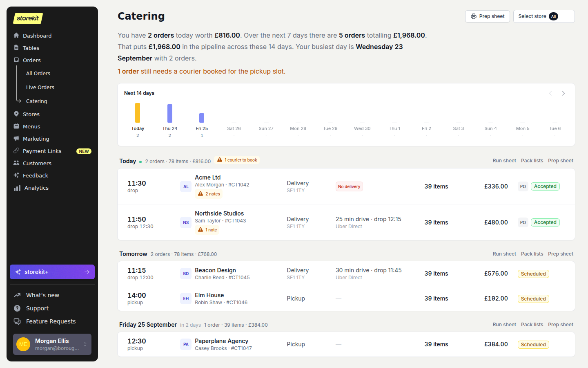Viewport: 588px width, 368px height.
Task: Open All Orders submenu item
Action: tap(38, 74)
